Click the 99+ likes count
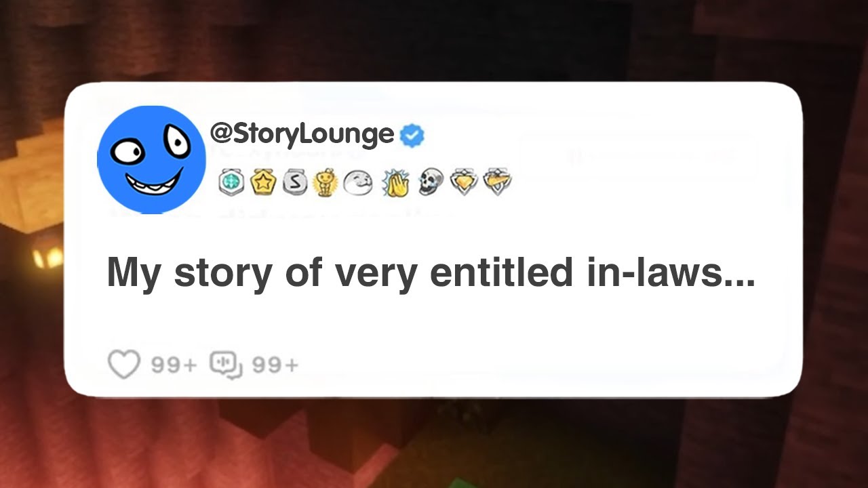 pyautogui.click(x=174, y=365)
